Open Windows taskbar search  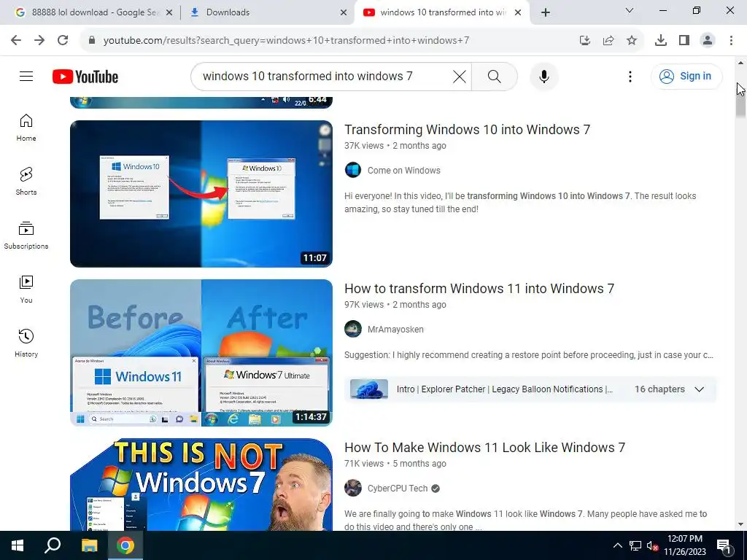(53, 545)
